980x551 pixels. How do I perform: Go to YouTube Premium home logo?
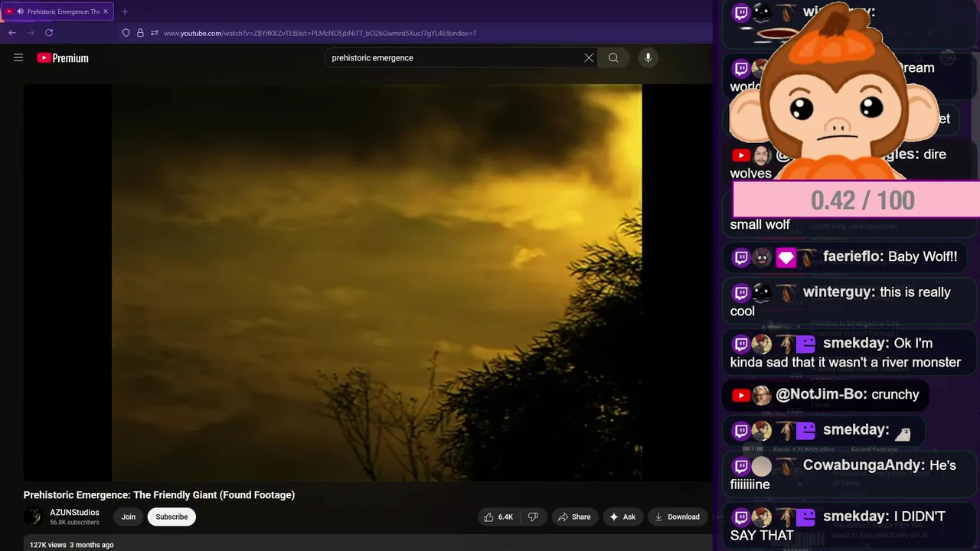point(63,57)
